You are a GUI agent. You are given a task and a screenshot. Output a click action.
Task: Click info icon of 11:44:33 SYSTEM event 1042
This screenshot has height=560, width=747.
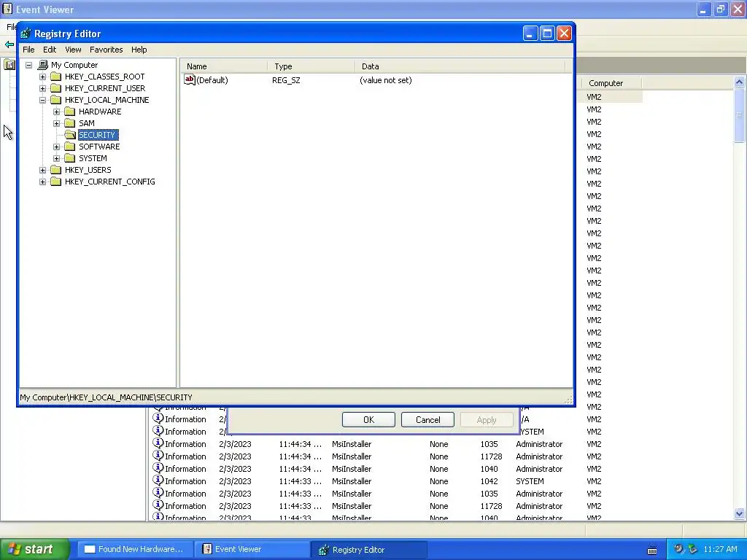pos(158,481)
